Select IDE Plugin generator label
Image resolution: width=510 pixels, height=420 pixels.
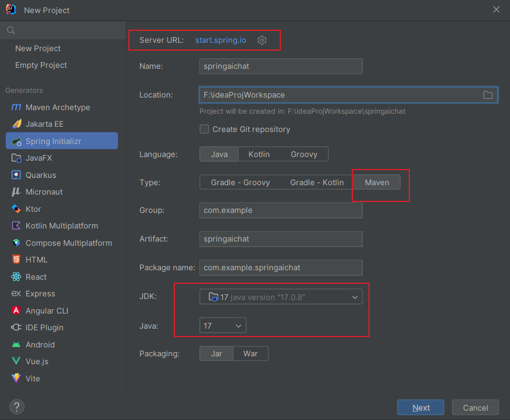(x=44, y=327)
